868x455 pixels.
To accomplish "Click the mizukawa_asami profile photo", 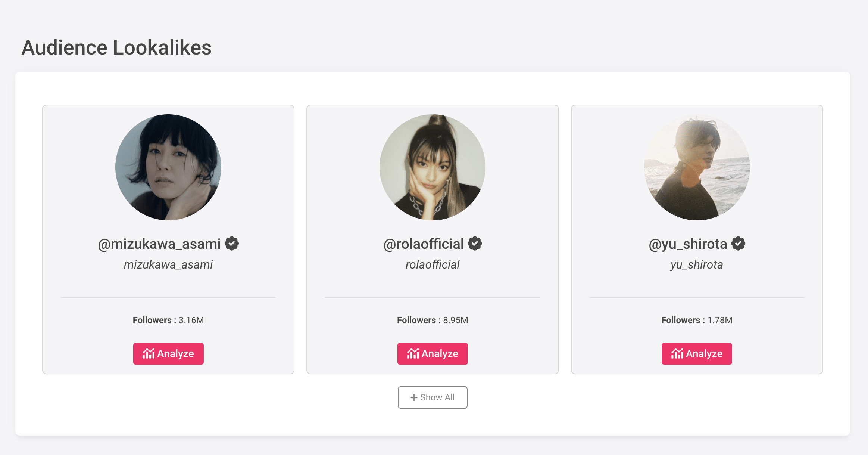I will coord(168,167).
